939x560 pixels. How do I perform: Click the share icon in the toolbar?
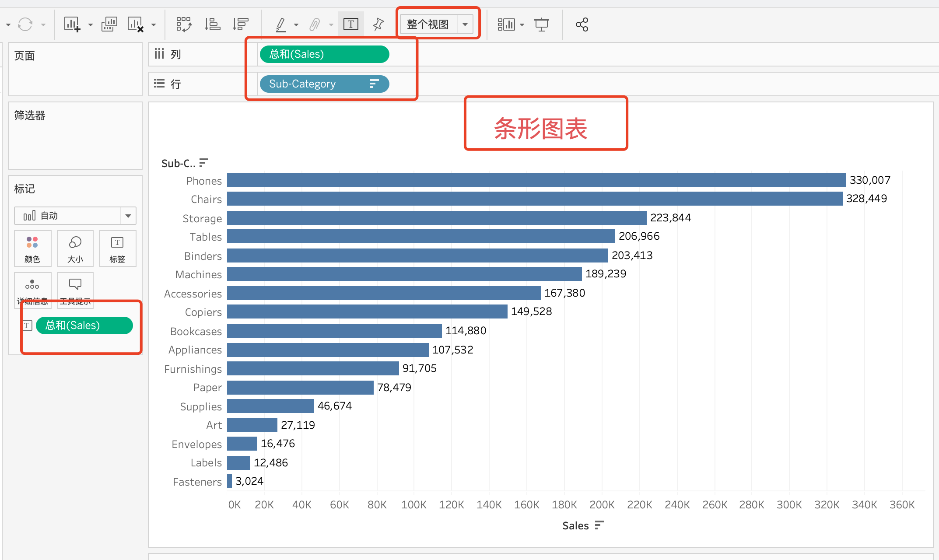[x=582, y=24]
